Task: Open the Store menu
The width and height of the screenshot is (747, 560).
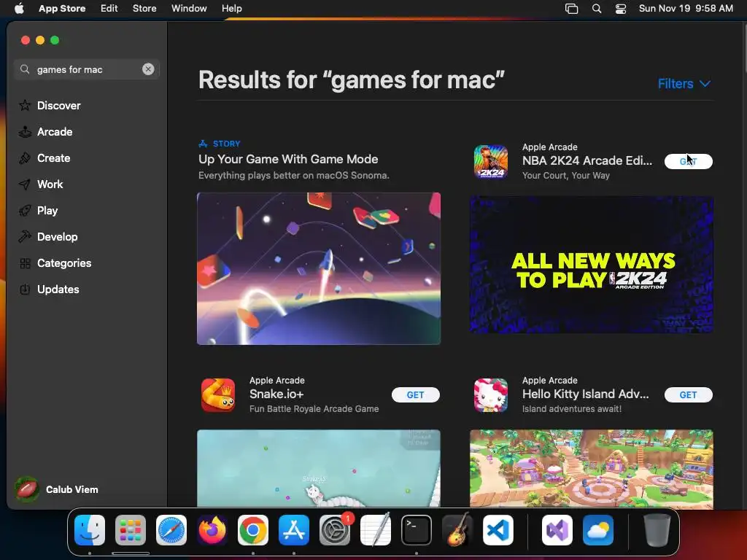Action: 144,8
